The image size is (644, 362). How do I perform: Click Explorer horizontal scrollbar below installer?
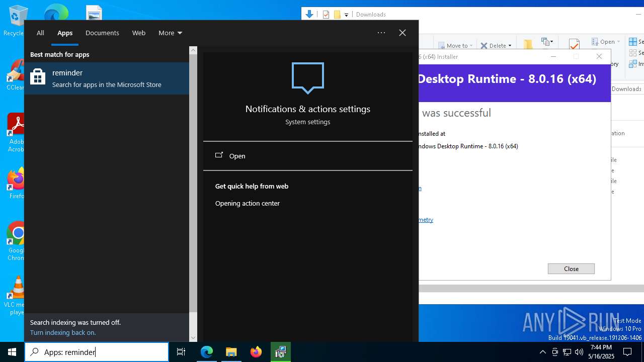click(531, 288)
